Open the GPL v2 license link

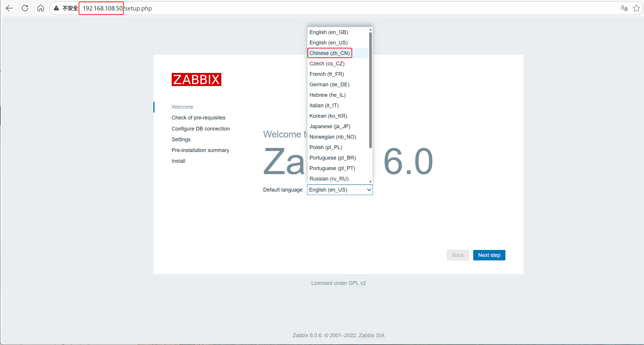pyautogui.click(x=357, y=283)
